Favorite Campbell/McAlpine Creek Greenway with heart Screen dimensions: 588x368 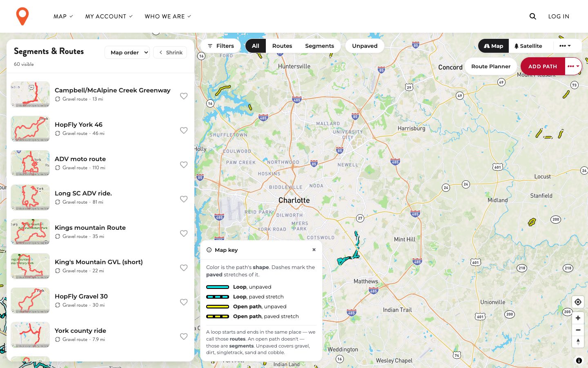coord(184,96)
